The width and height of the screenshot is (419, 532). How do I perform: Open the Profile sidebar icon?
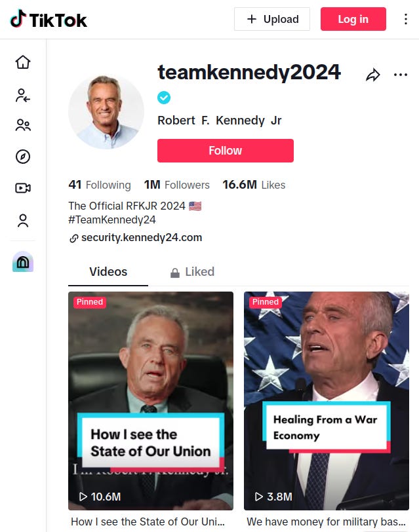(23, 221)
